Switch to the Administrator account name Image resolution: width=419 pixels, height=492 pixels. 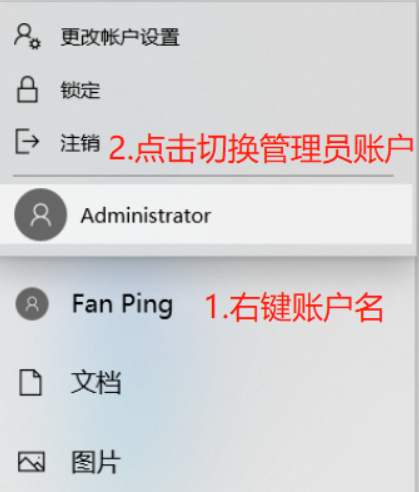[146, 216]
